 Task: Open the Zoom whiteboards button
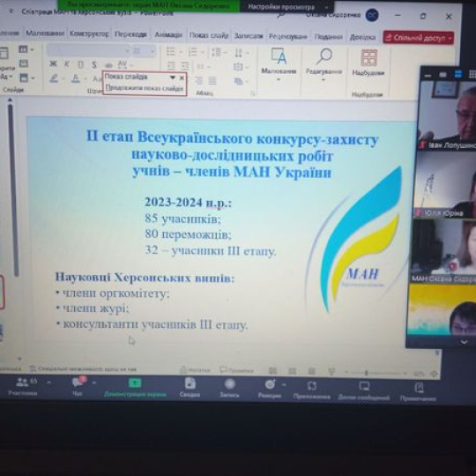tap(364, 390)
